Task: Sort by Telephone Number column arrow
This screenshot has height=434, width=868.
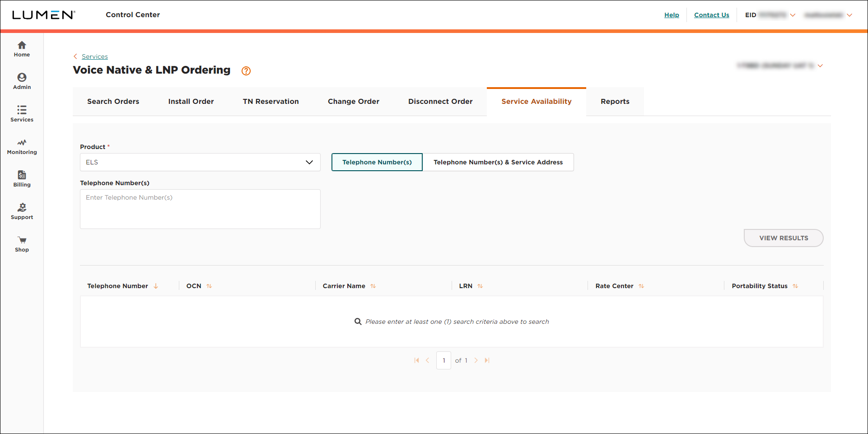Action: (x=156, y=286)
